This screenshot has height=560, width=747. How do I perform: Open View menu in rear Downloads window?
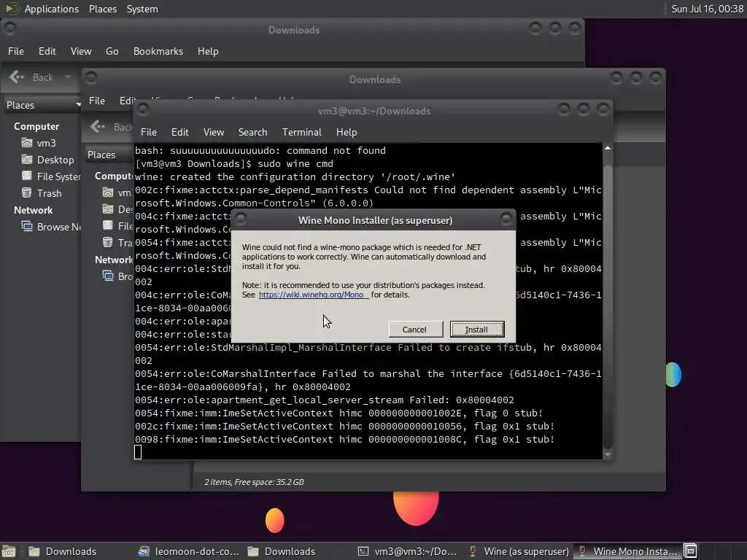81,51
